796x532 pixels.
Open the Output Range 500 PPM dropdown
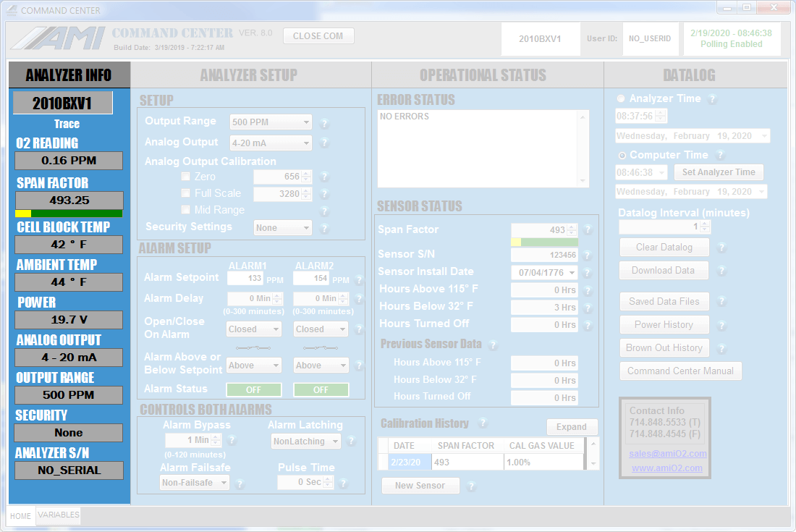pos(271,122)
